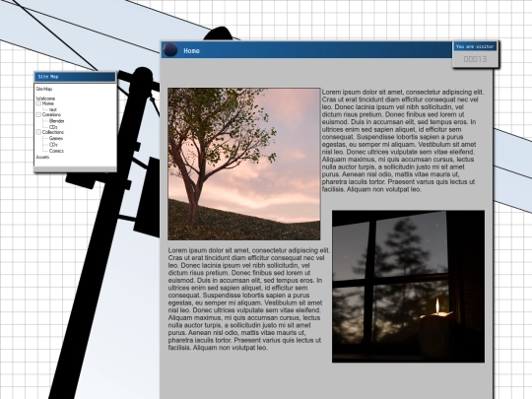Open the CDs page under Collections

(x=53, y=145)
